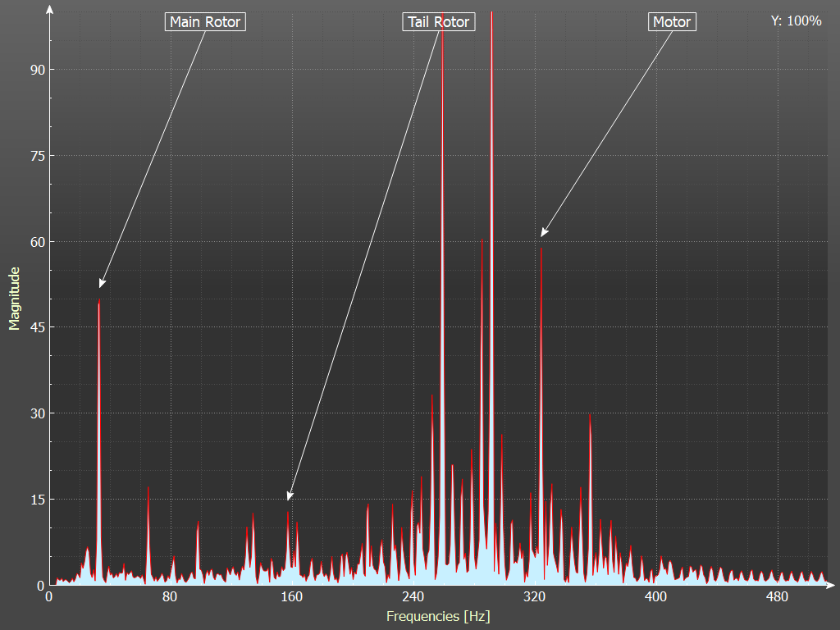This screenshot has height=630, width=840.
Task: Select the Magnitude axis title
Action: click(x=14, y=298)
